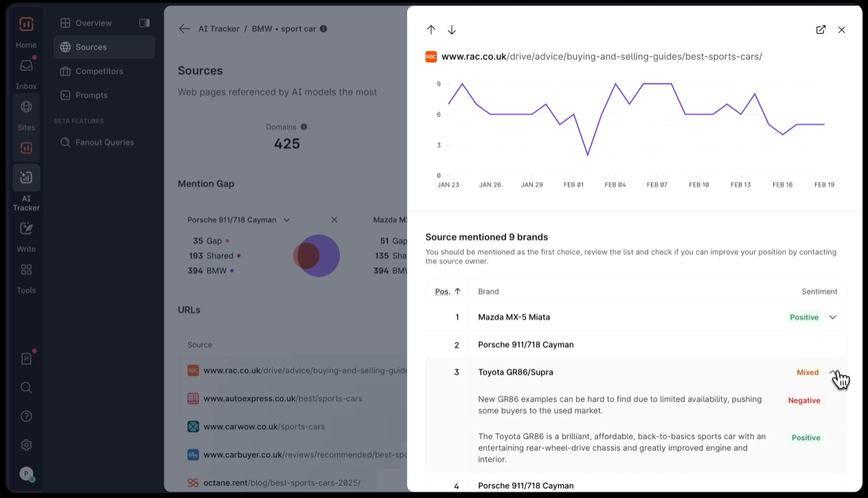Click the Mention Gap Venn diagram

click(317, 256)
